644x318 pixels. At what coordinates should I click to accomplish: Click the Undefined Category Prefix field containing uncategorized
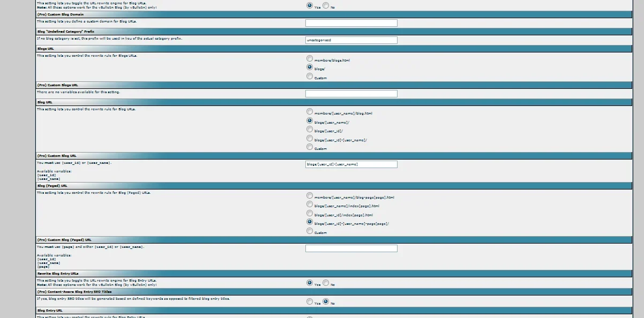(351, 40)
